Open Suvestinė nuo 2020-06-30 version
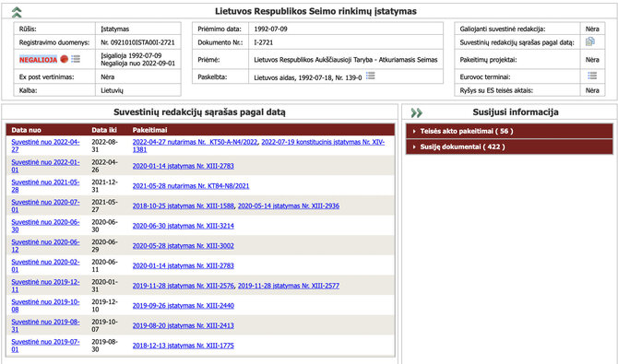Viewport: 618px width, 364px height. [45, 226]
